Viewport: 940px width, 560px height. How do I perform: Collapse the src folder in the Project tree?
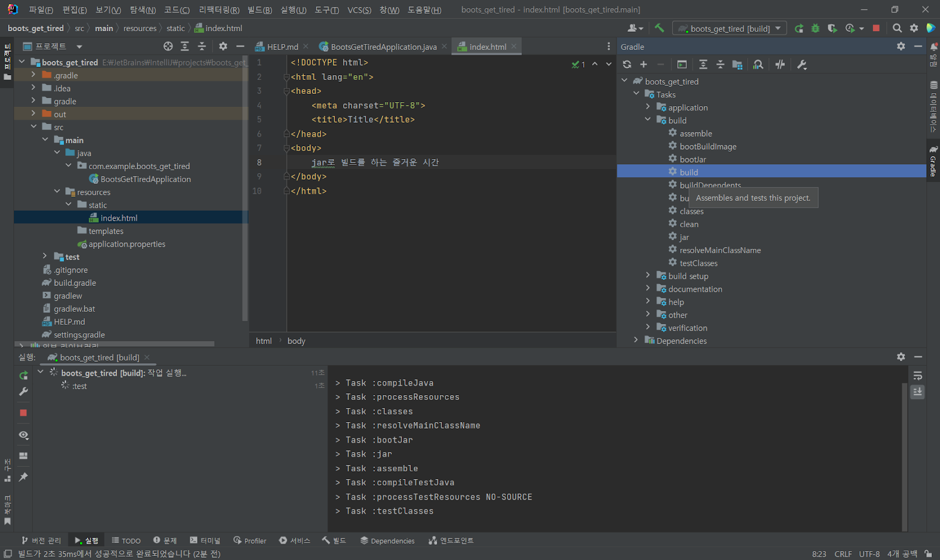click(x=33, y=127)
